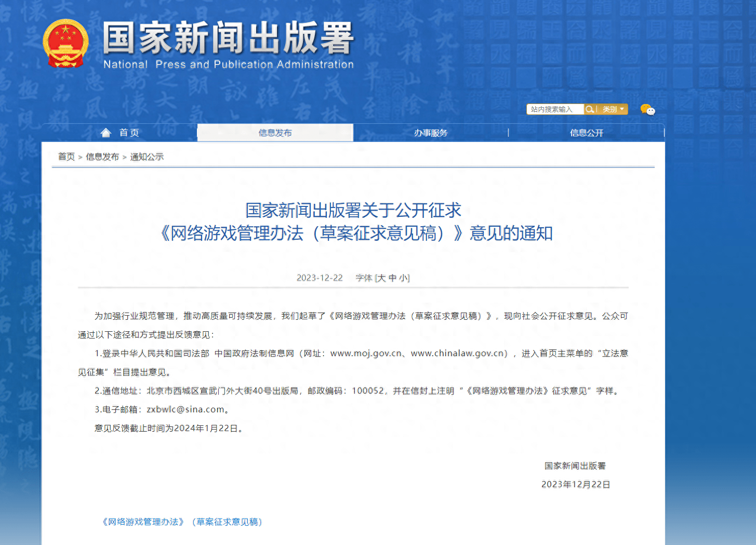Open the 信息公开 menu item
Image resolution: width=756 pixels, height=545 pixels.
[x=587, y=133]
